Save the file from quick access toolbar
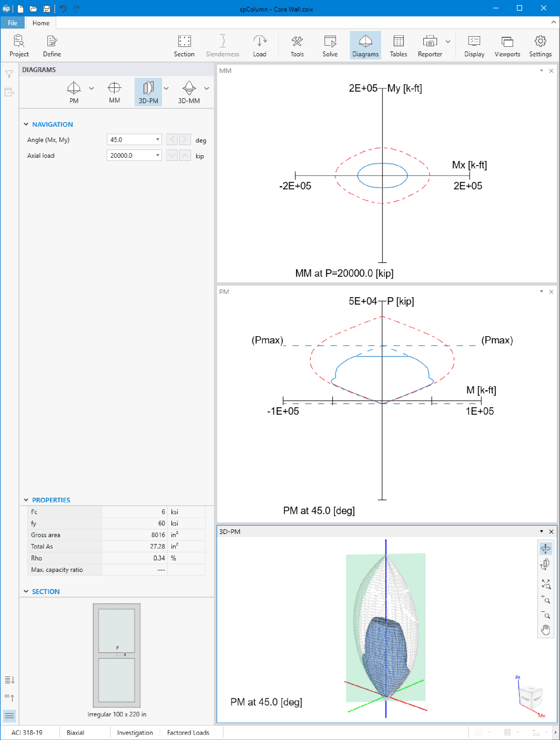 point(47,9)
